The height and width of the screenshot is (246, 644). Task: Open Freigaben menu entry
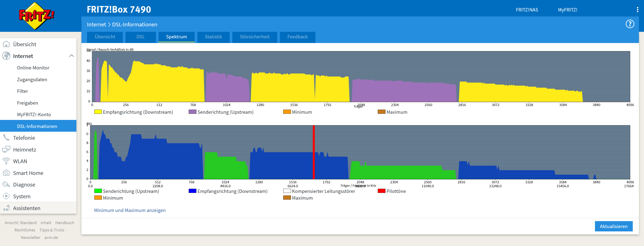point(38,103)
